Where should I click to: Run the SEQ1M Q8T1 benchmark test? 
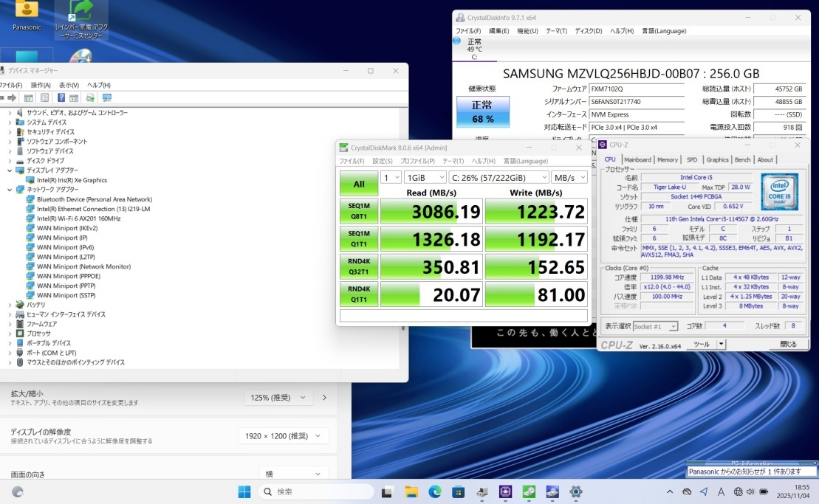point(358,212)
